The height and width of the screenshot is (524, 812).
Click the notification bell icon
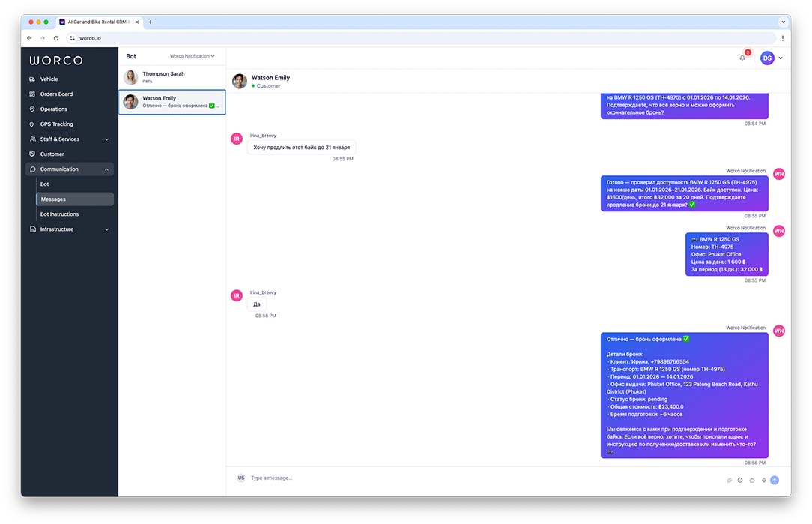(742, 58)
